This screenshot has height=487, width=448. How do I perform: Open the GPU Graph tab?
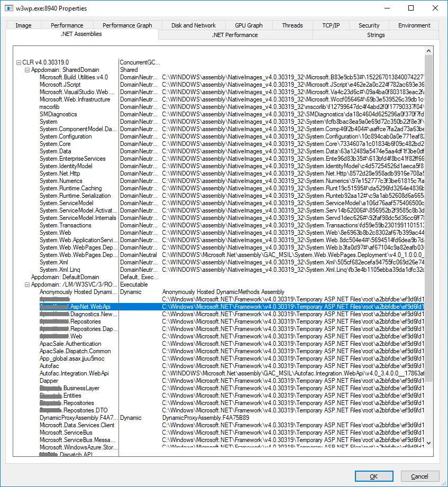click(249, 25)
